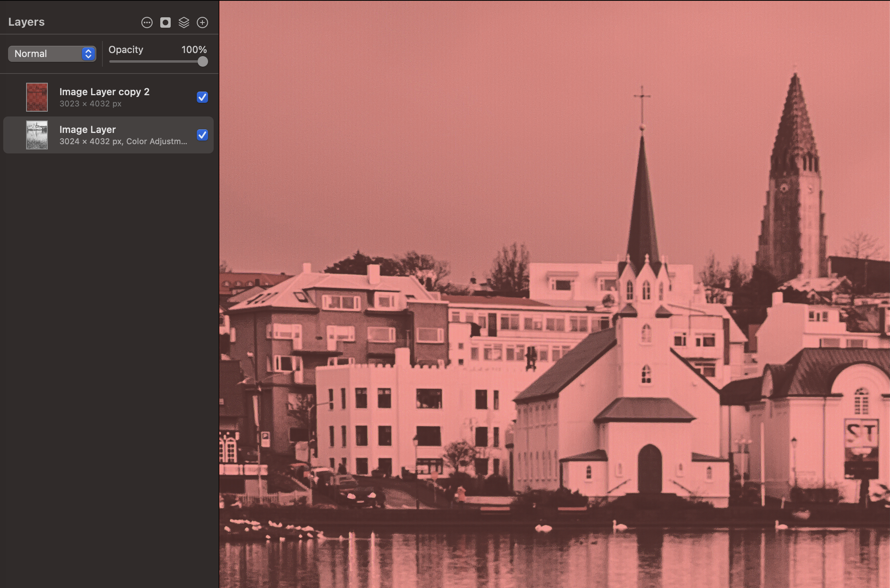Viewport: 890px width, 588px height.
Task: Click the Opacity 100% value
Action: (x=194, y=50)
